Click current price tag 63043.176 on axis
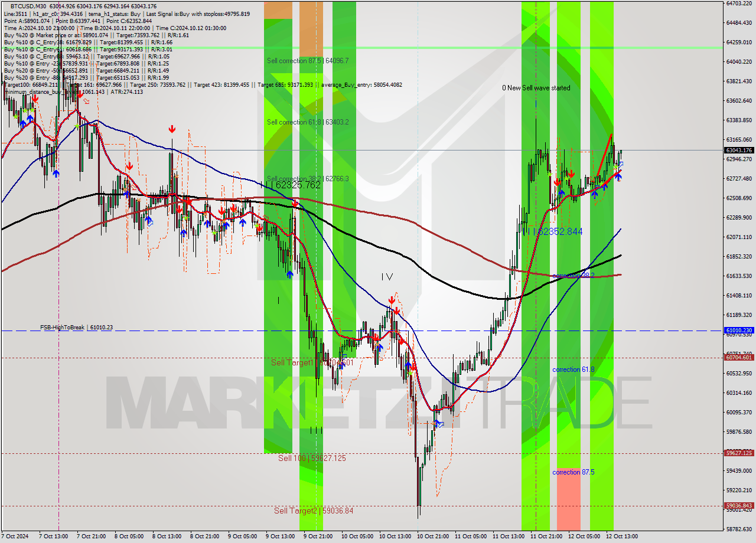The width and height of the screenshot is (756, 543). click(739, 151)
